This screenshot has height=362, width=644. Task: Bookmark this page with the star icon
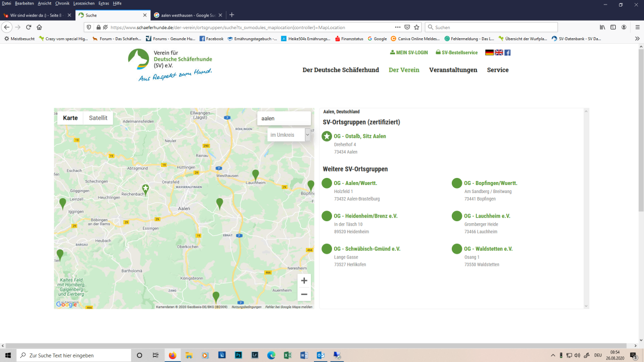click(417, 27)
